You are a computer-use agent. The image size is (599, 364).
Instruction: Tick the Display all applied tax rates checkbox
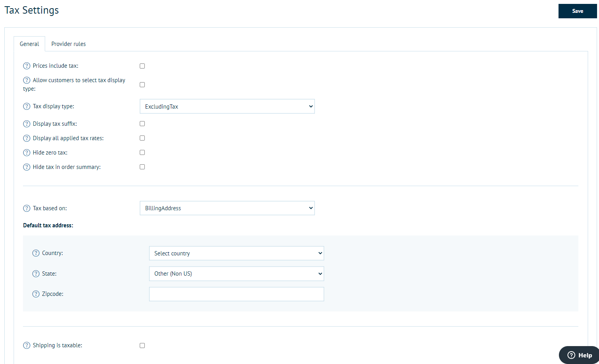(x=142, y=138)
